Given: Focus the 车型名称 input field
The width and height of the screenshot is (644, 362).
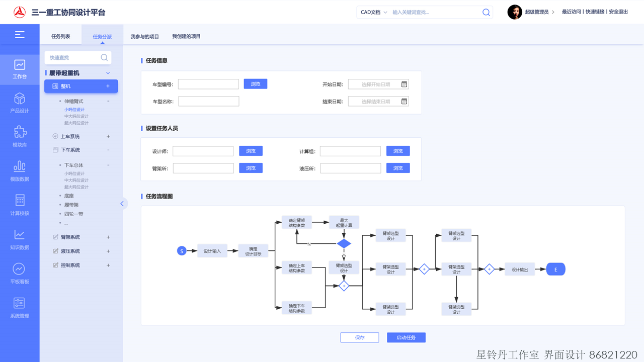Looking at the screenshot, I should [208, 101].
